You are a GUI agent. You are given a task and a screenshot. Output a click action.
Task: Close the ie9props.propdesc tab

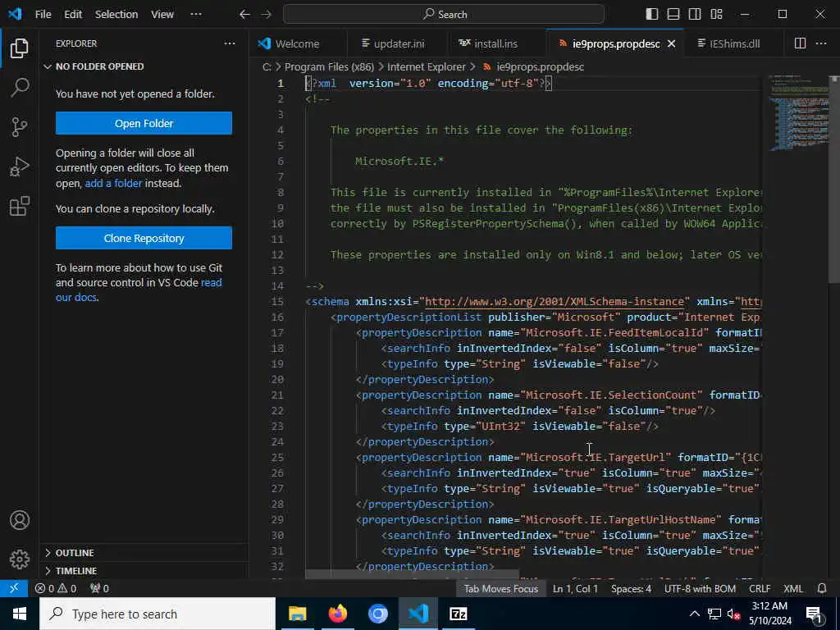point(671,44)
